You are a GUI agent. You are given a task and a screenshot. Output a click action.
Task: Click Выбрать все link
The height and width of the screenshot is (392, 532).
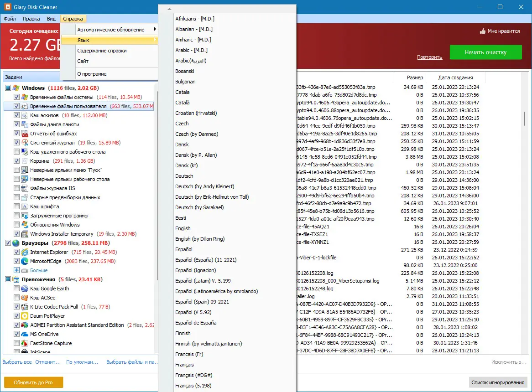[17, 362]
